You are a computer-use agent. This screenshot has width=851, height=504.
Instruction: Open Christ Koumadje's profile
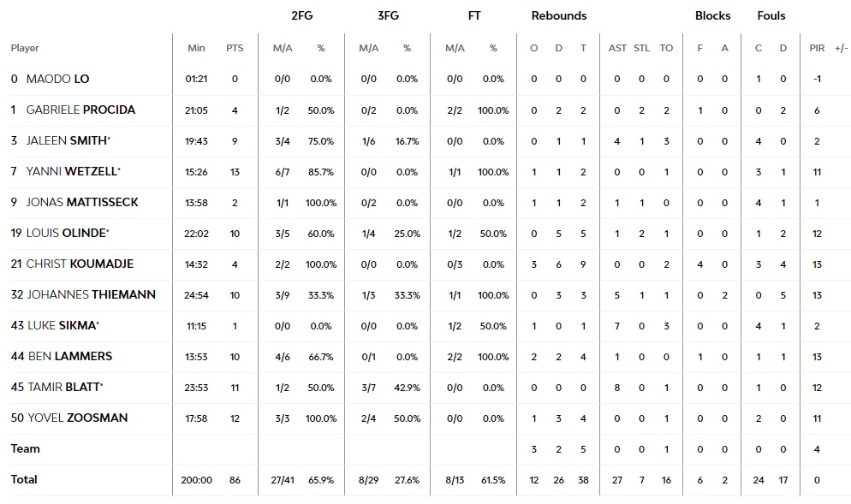coord(80,264)
